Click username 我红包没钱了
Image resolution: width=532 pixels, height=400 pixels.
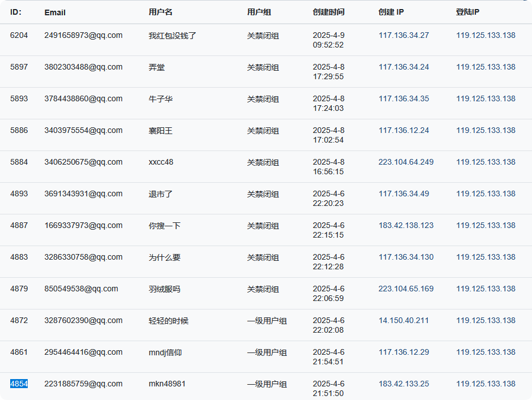tap(173, 36)
